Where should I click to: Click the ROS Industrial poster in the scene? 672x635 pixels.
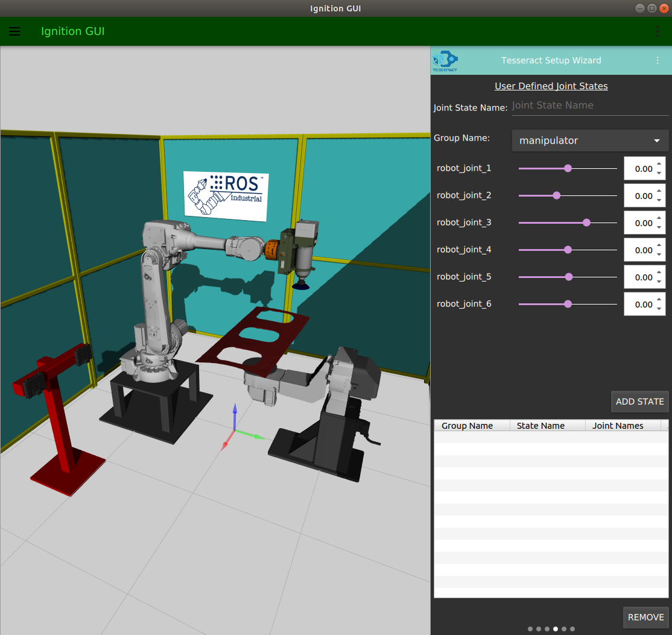(226, 195)
